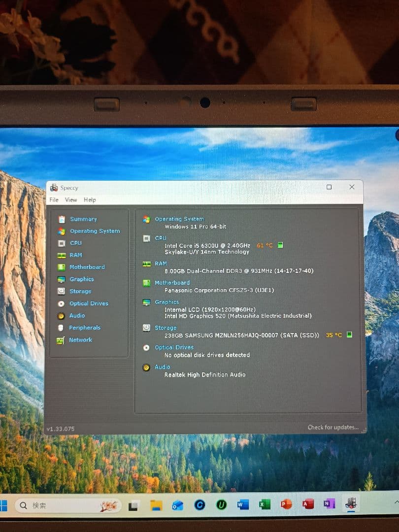Click the Optical Drives heading in summary
This screenshot has width=399, height=532.
(174, 347)
